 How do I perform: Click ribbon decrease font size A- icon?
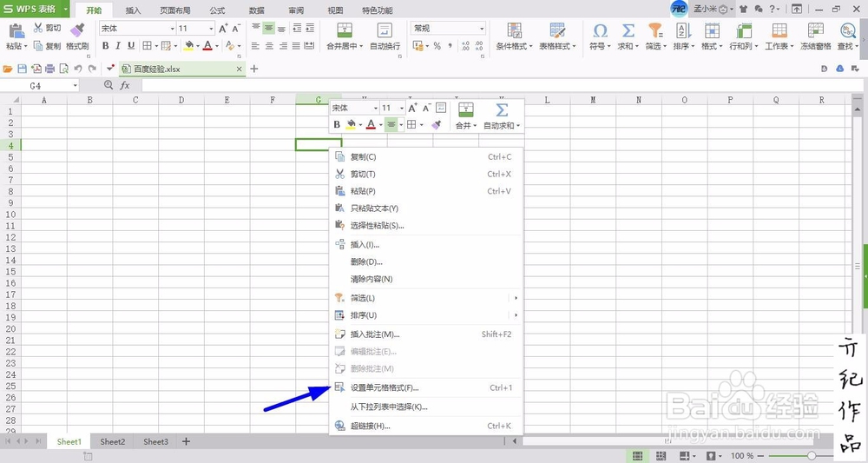pyautogui.click(x=236, y=29)
